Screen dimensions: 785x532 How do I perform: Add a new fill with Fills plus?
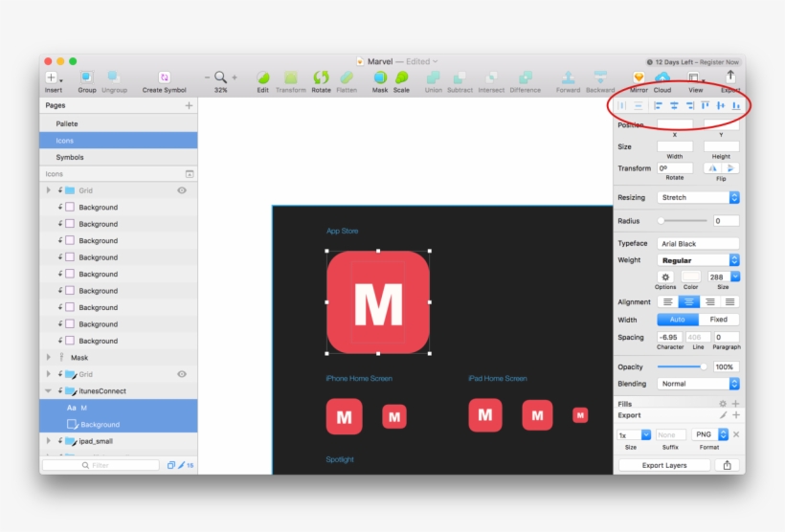(x=735, y=404)
